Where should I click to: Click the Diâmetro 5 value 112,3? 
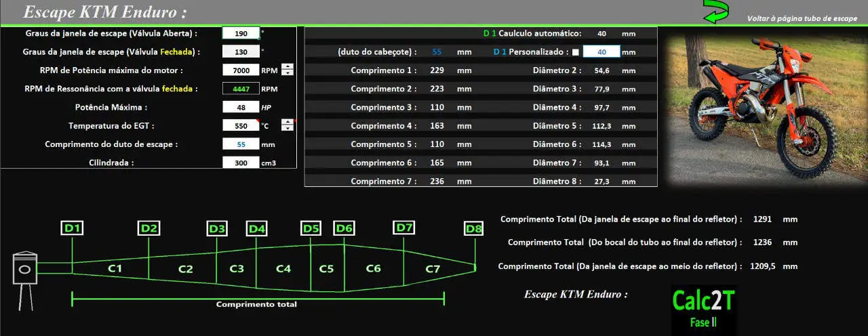(x=601, y=126)
